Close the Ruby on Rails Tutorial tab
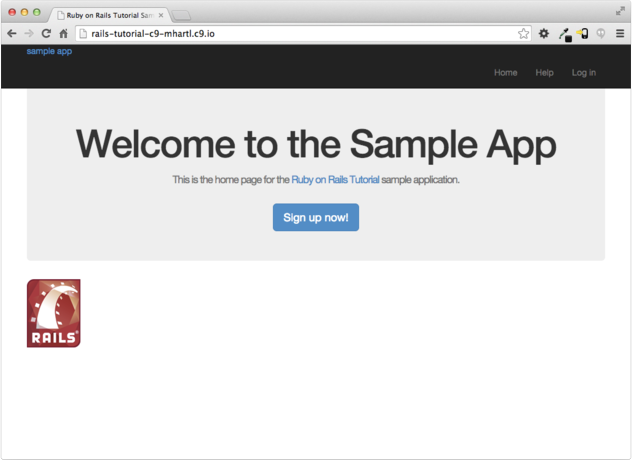This screenshot has height=460, width=632. click(x=161, y=16)
